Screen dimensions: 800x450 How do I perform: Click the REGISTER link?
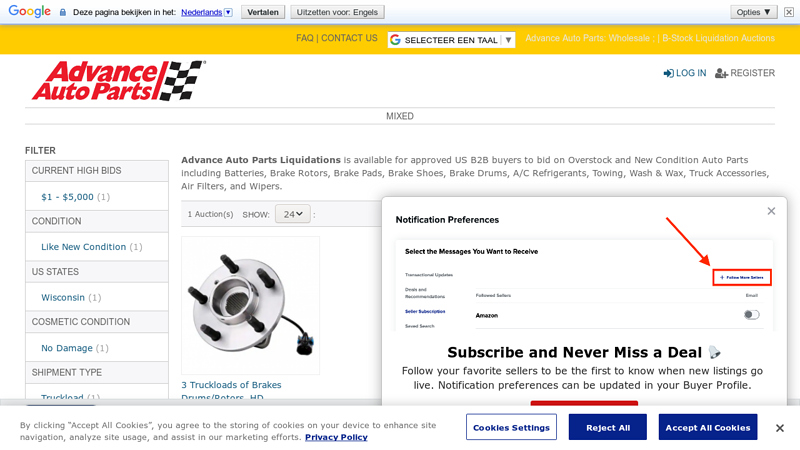click(x=745, y=73)
